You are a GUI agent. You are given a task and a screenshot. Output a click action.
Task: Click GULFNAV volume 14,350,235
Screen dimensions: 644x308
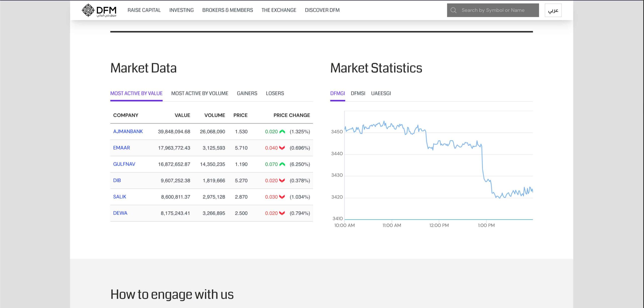pyautogui.click(x=213, y=164)
